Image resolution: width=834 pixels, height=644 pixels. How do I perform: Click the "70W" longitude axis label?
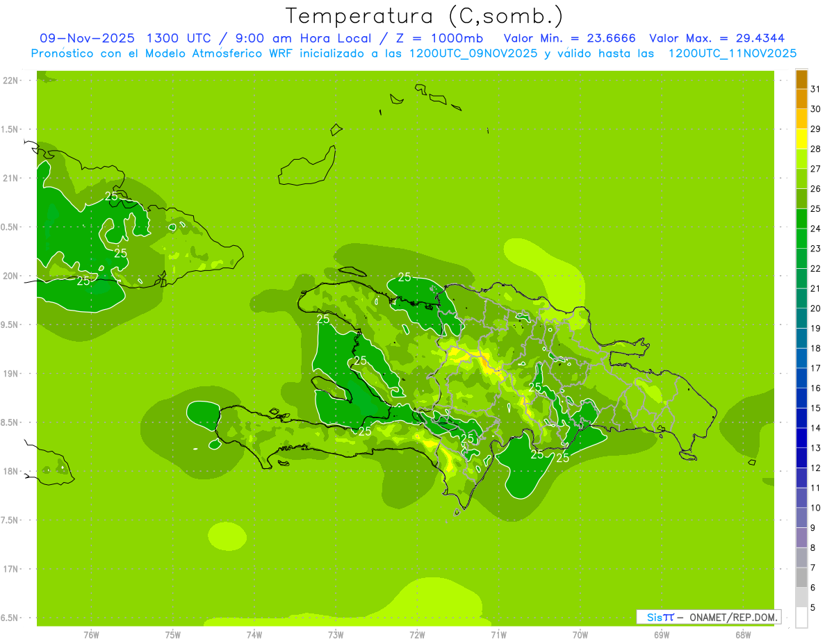point(580,635)
